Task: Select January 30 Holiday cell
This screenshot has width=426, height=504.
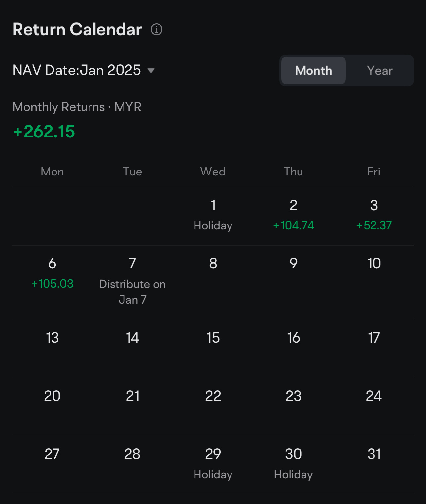Action: [x=293, y=465]
